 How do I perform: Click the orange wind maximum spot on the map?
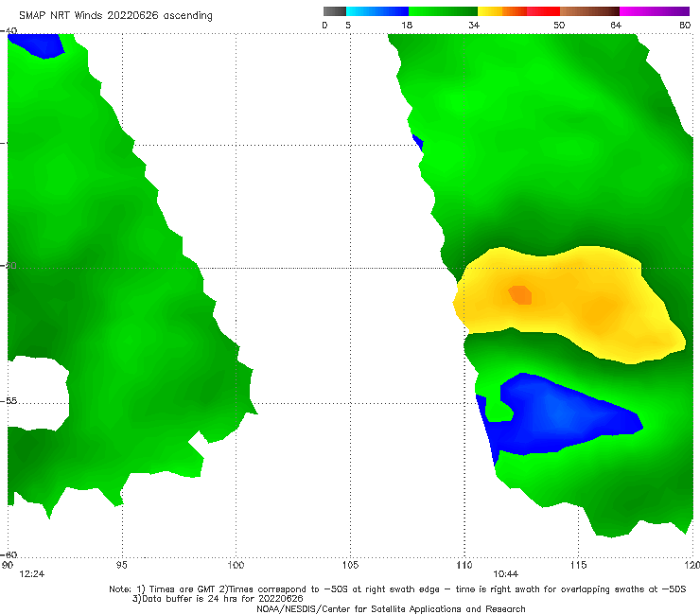point(520,295)
